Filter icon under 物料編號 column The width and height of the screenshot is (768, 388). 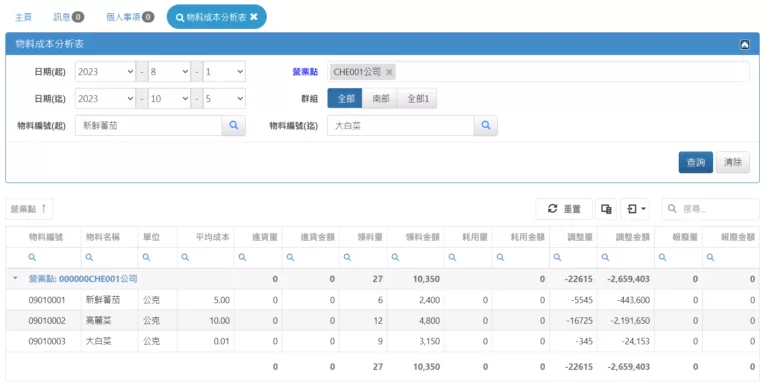point(32,257)
